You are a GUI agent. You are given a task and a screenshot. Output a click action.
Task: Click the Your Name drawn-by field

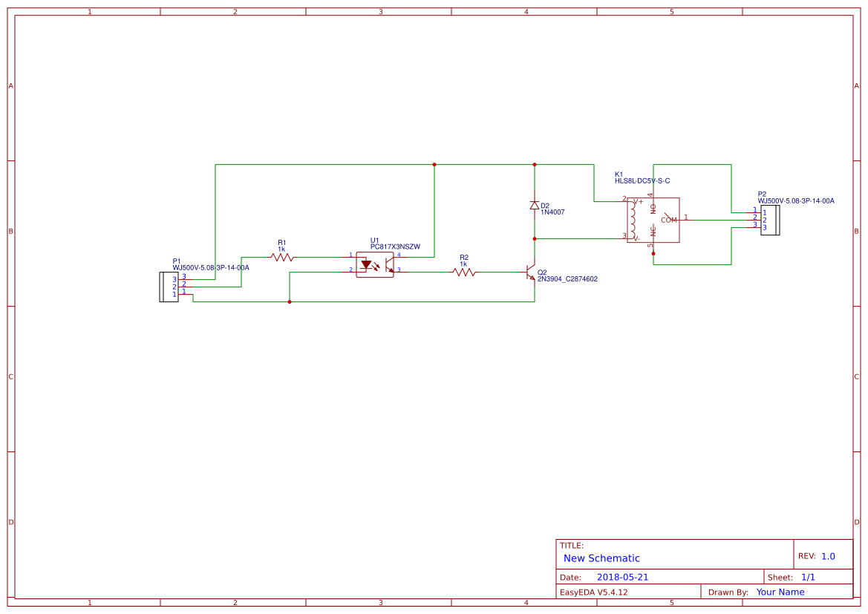(780, 592)
